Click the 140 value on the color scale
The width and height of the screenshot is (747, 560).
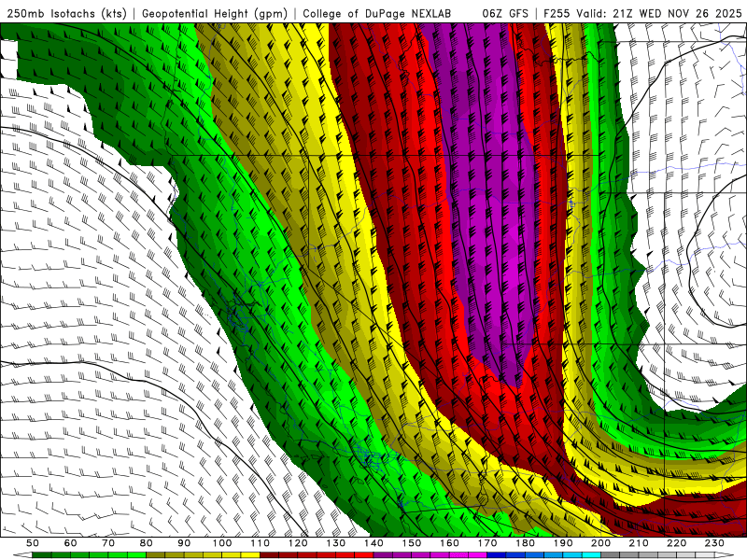374,543
